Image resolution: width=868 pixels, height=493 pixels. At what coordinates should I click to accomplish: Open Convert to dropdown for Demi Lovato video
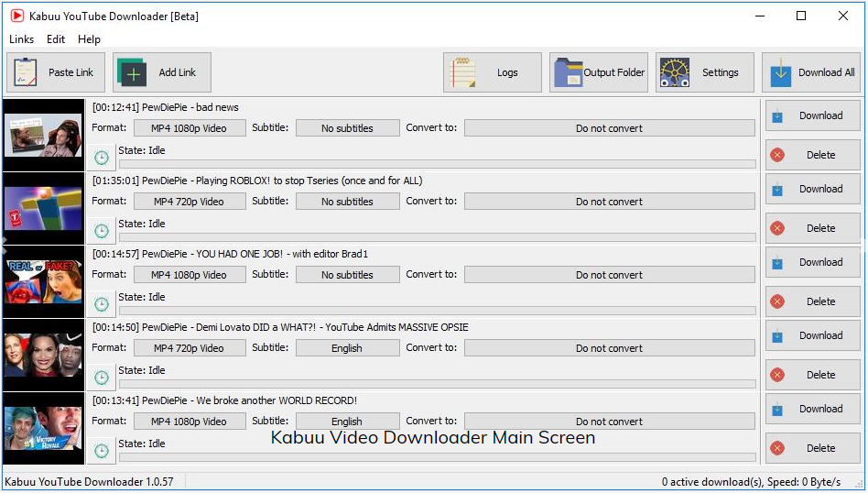coord(610,348)
